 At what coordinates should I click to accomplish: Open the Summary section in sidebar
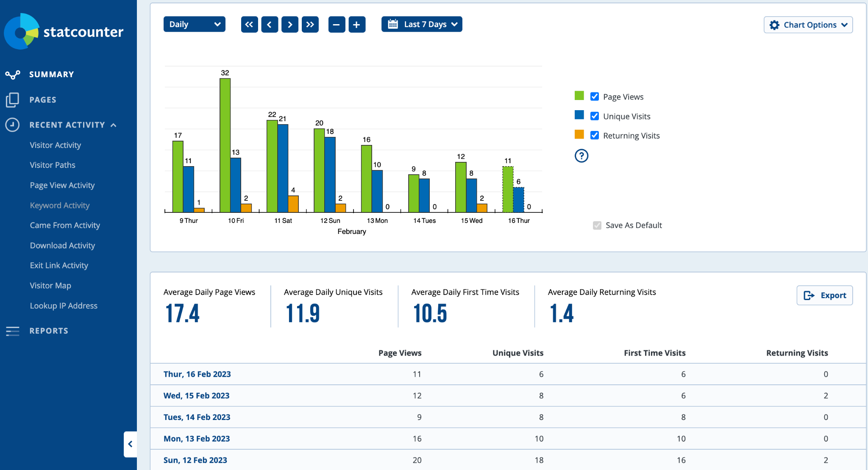pyautogui.click(x=51, y=75)
